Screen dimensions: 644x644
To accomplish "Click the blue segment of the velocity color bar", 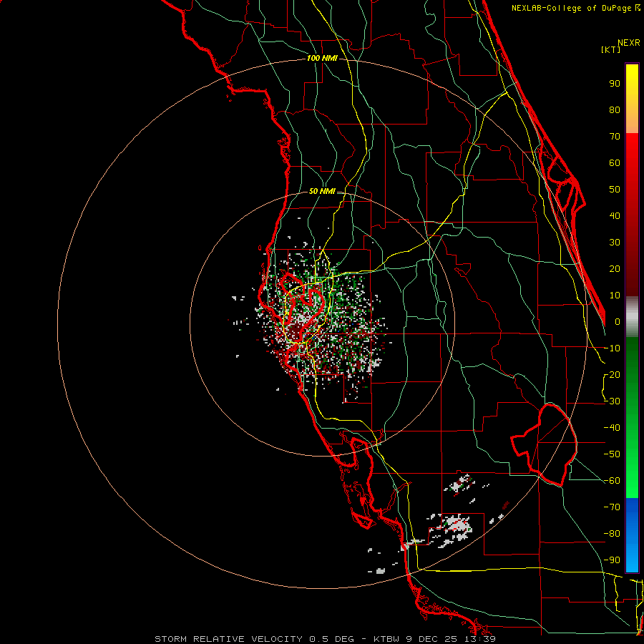I will click(x=632, y=535).
